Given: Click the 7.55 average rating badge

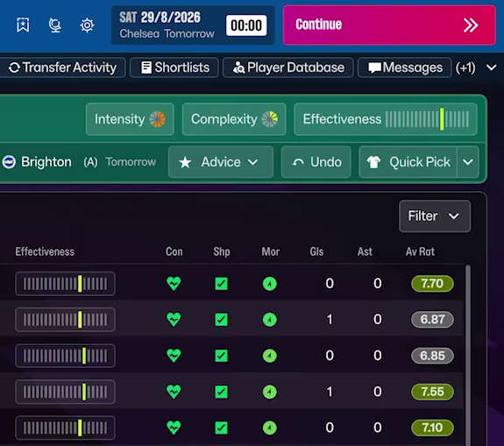Looking at the screenshot, I should pyautogui.click(x=432, y=392).
